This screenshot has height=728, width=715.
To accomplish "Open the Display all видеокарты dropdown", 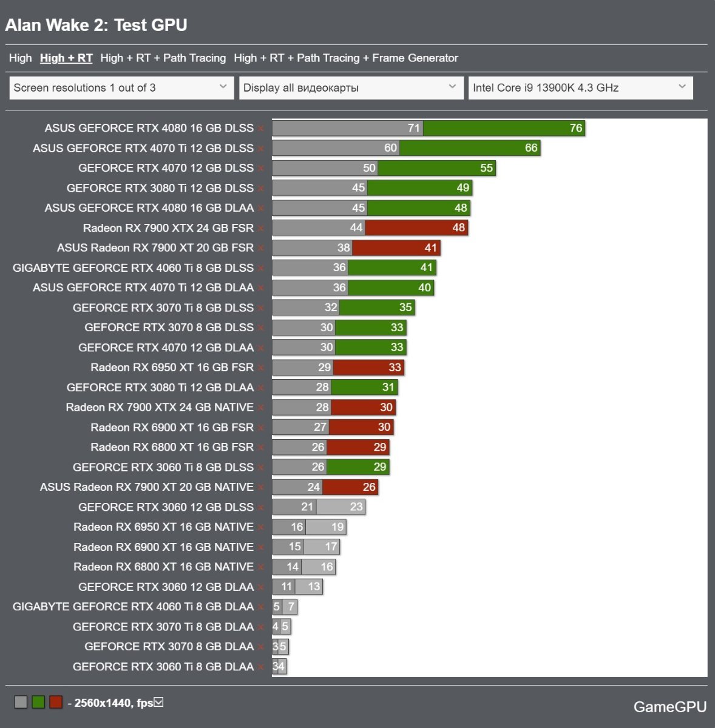I will (x=351, y=88).
